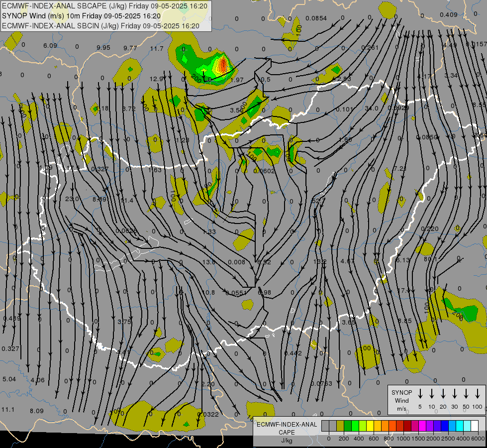
Task: Click the '0.0551' value on the map
Action: point(236,293)
